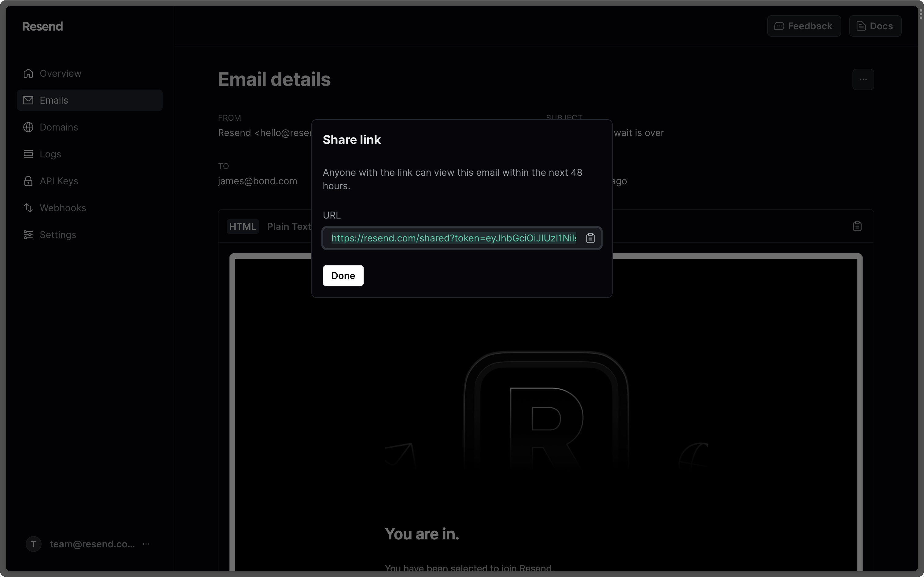Viewport: 924px width, 577px height.
Task: Open Domains in the sidebar
Action: click(90, 127)
